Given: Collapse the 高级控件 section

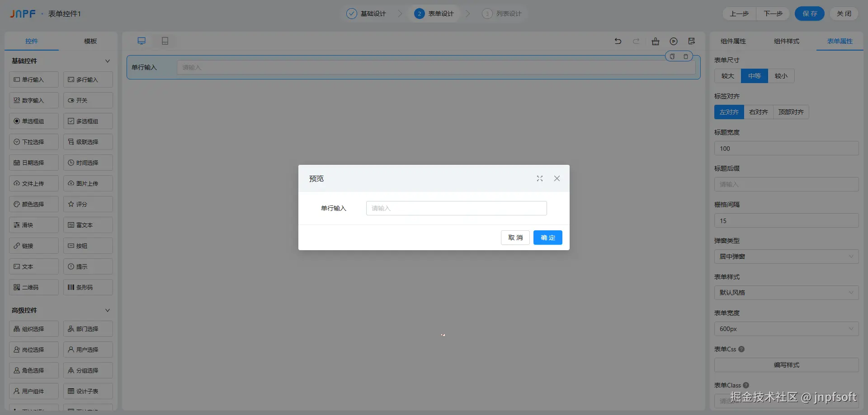Looking at the screenshot, I should [108, 310].
